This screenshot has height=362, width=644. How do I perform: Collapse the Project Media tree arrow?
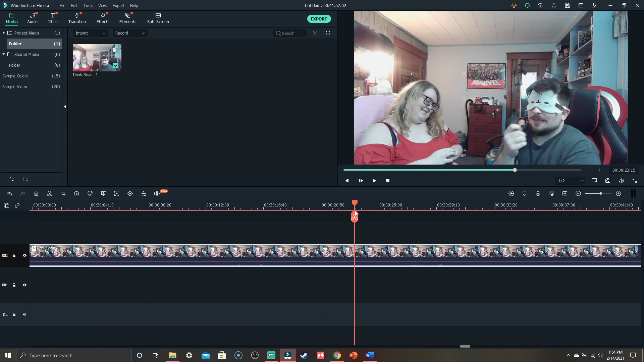point(4,33)
